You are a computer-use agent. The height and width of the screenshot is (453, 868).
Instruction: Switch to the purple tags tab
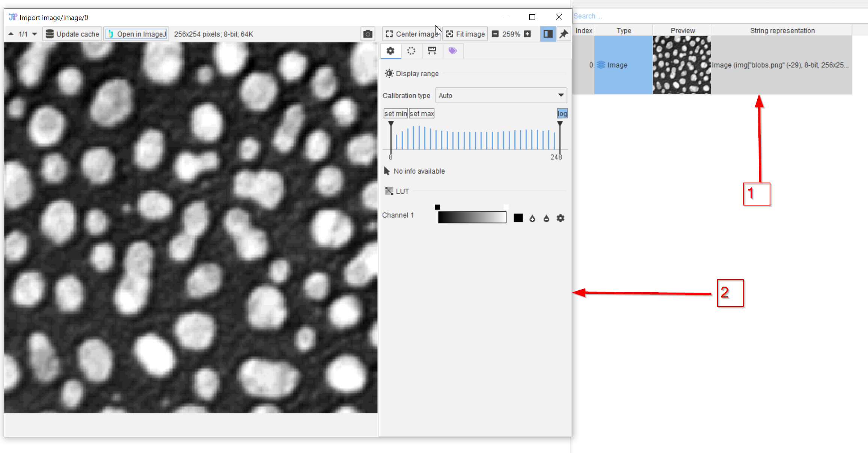(453, 51)
